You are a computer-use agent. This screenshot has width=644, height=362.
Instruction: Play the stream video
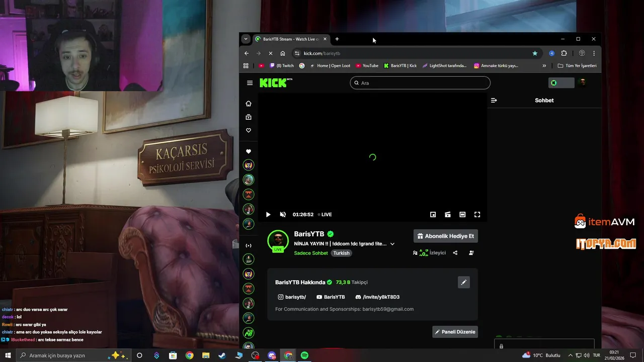click(x=268, y=214)
